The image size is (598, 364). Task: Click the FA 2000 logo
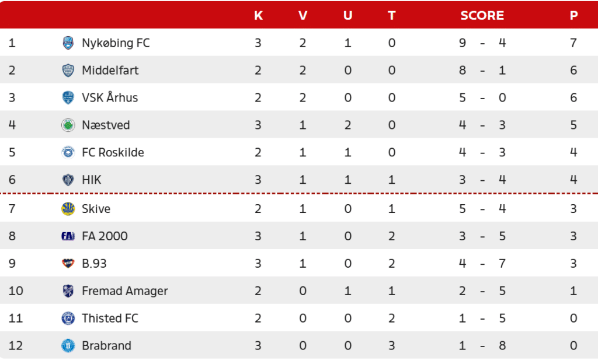[x=68, y=236]
